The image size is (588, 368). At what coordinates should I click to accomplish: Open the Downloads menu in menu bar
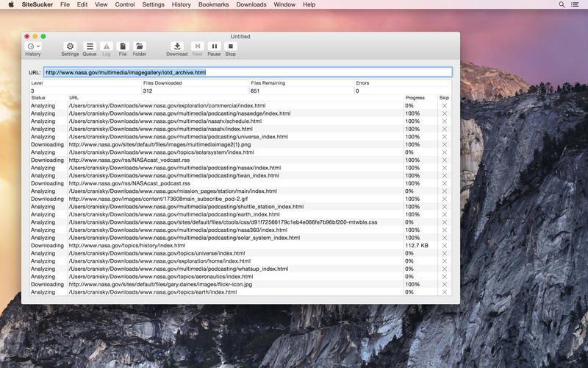[x=251, y=4]
